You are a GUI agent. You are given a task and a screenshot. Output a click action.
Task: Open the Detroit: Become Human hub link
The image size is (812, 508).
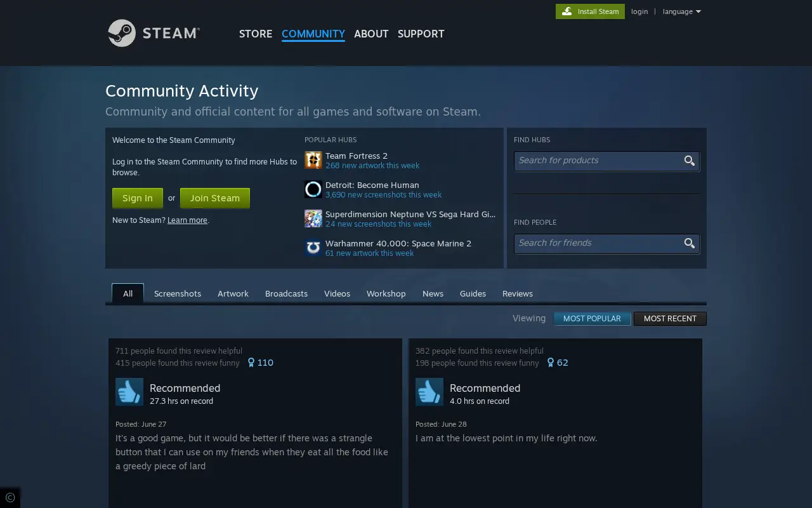click(x=372, y=185)
